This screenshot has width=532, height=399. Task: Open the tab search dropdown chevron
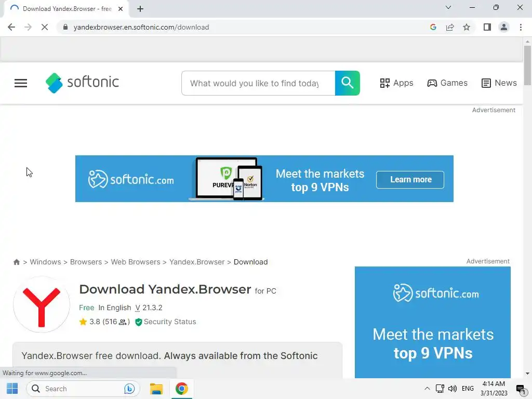[448, 7]
